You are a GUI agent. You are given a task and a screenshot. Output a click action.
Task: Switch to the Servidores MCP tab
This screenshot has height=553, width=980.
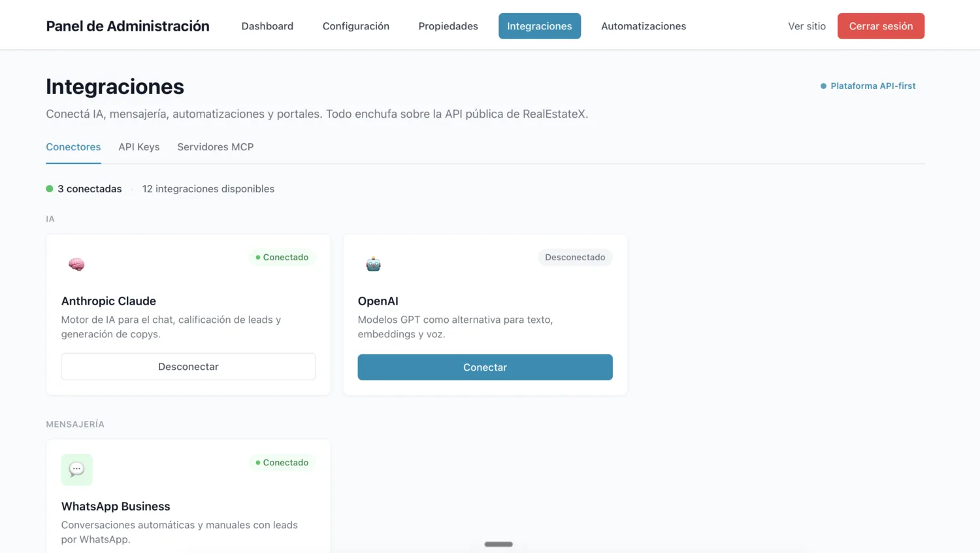(215, 147)
